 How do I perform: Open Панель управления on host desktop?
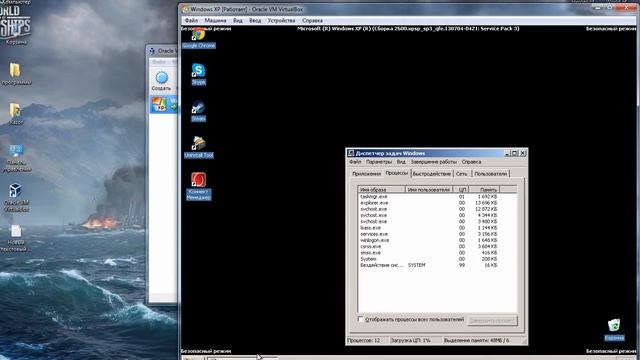(16, 158)
